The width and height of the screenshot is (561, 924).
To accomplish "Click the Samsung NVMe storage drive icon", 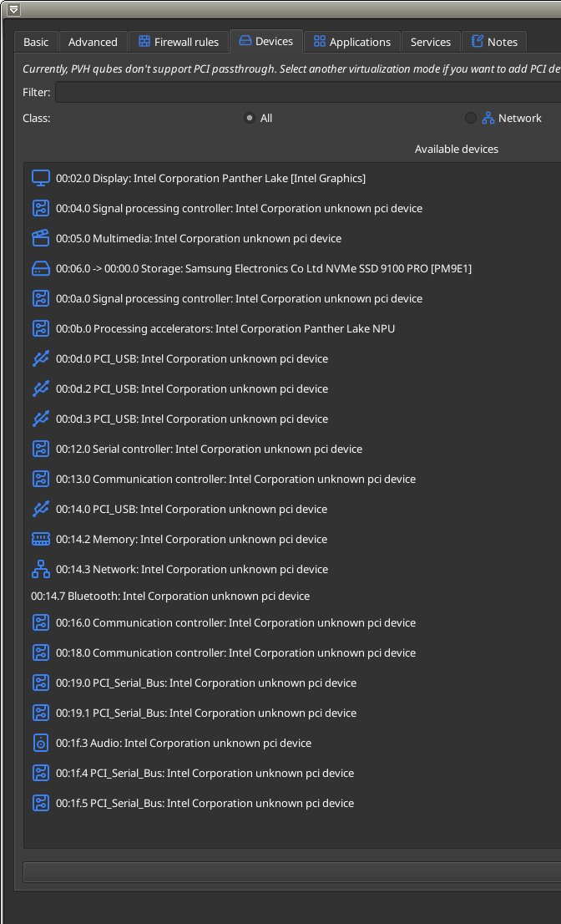I will pos(41,268).
